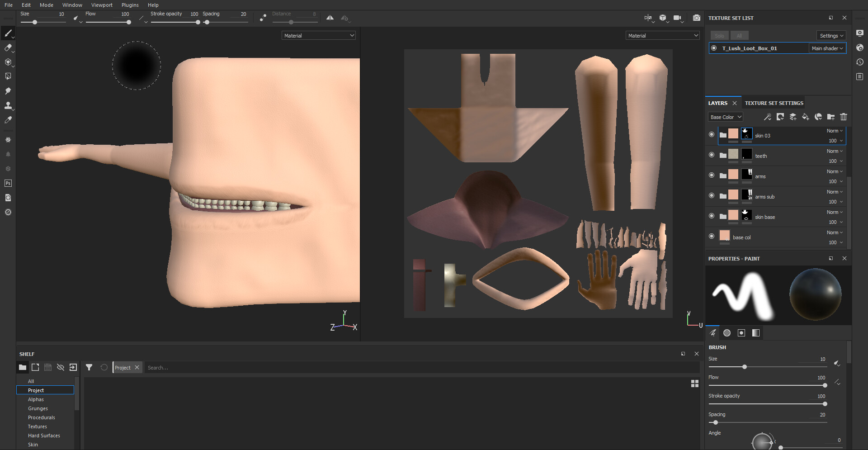Select the Paint brush tool
This screenshot has width=868, height=450.
[x=8, y=33]
